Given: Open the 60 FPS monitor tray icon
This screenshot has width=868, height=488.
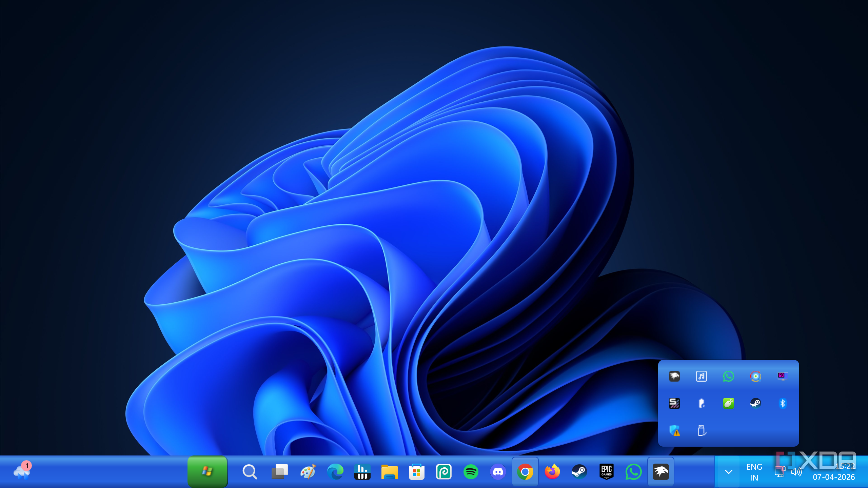Looking at the screenshot, I should coord(783,376).
